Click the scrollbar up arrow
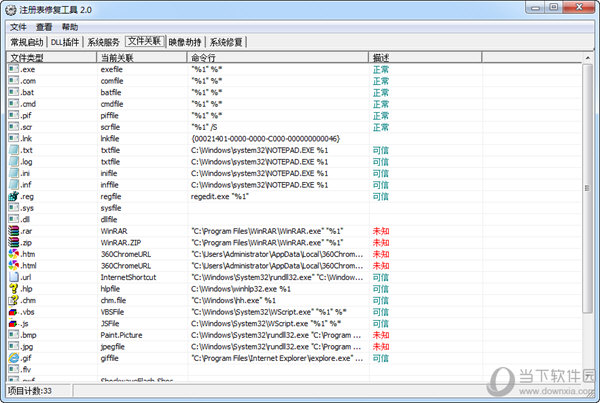 587,58
